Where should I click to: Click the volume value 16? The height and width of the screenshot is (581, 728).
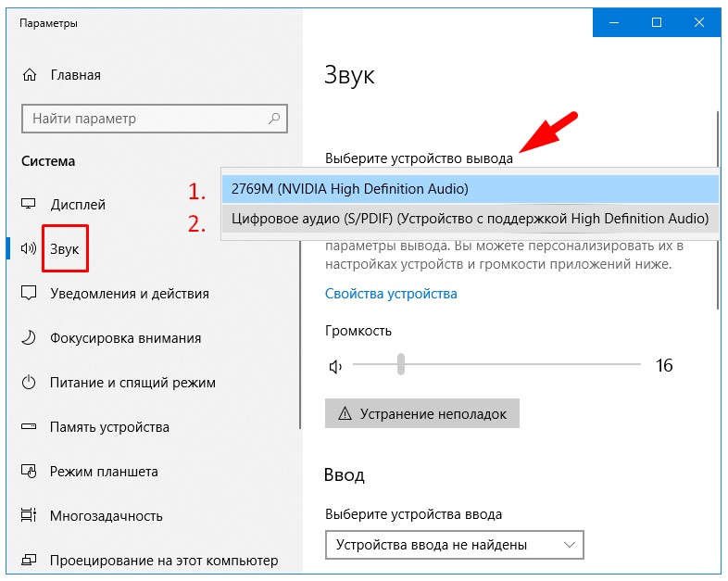pyautogui.click(x=664, y=365)
